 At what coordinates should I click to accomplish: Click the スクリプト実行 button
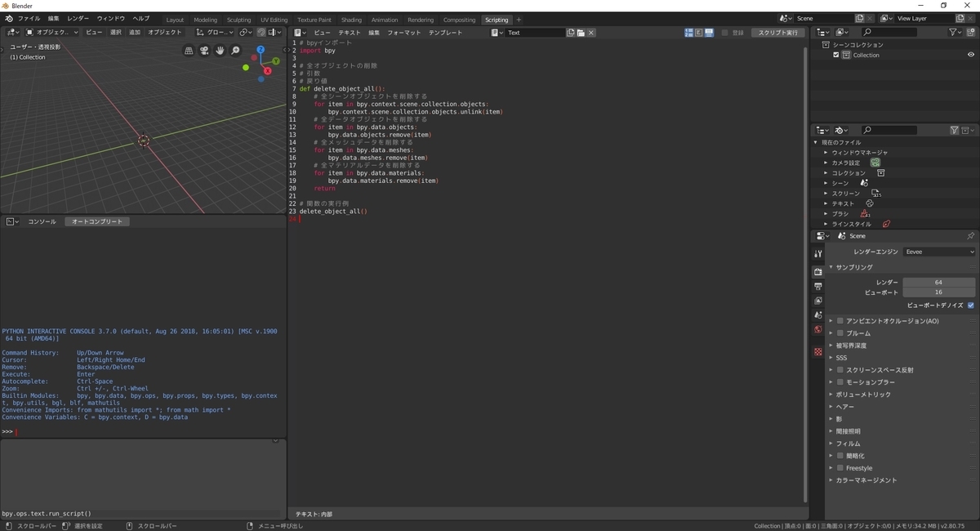(x=777, y=33)
